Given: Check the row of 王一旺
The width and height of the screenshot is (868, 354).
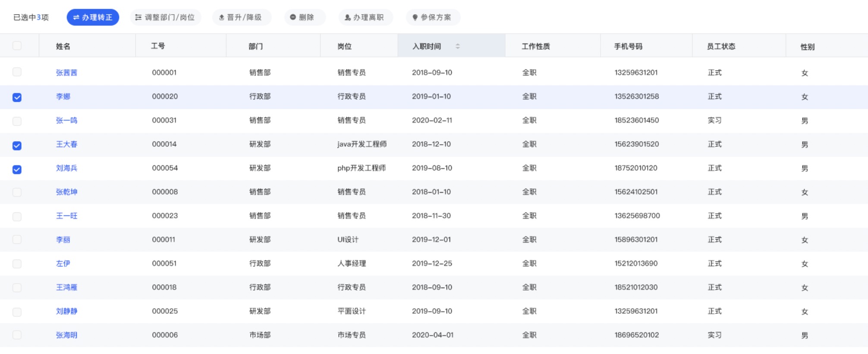Looking at the screenshot, I should [17, 216].
